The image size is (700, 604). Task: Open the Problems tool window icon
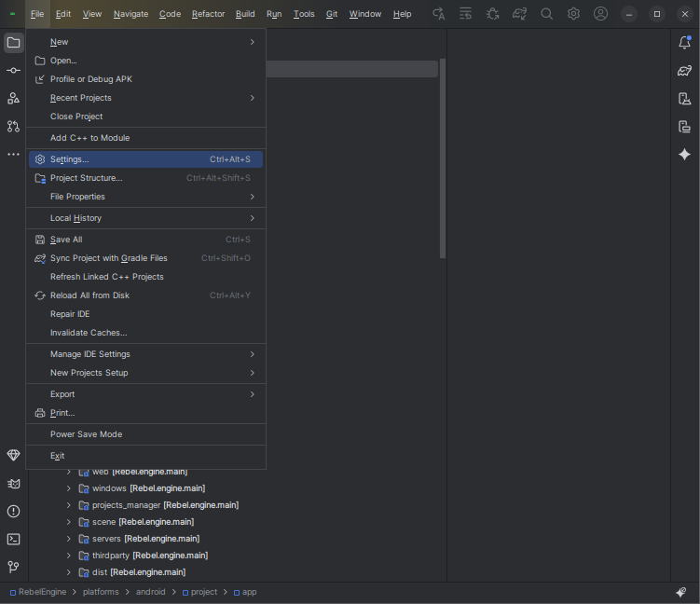(13, 511)
